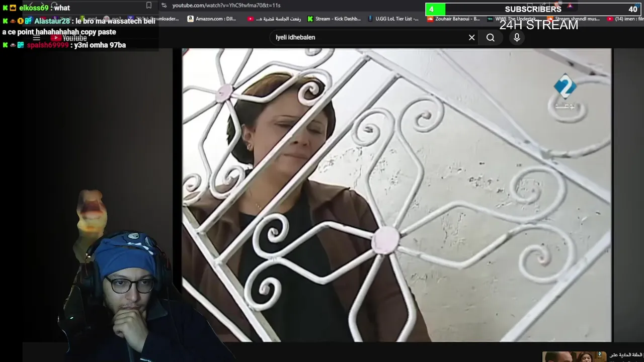Open the 'Stream - Kick Dashb...' bookmark
Screen dimensions: 644x362
334,19
